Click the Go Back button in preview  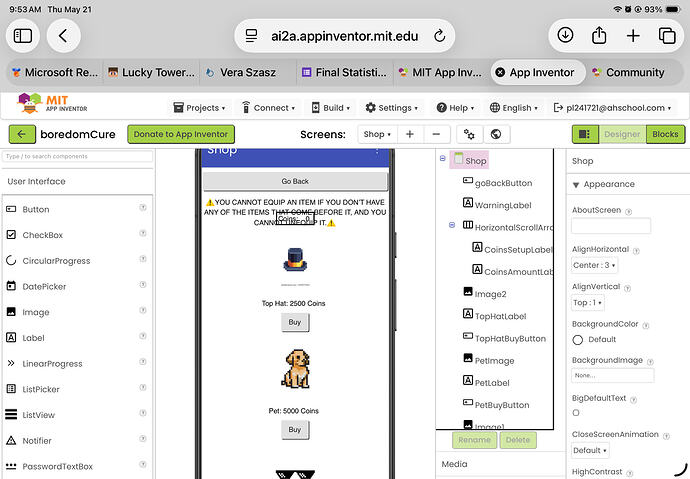coord(295,181)
